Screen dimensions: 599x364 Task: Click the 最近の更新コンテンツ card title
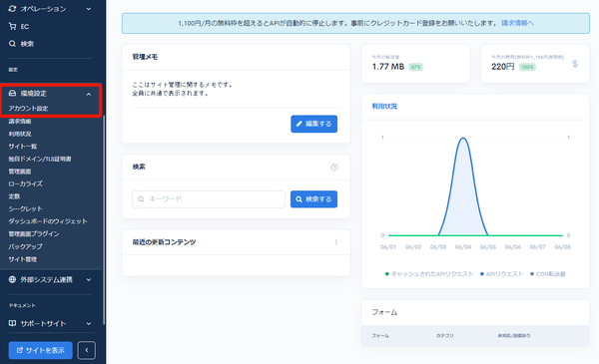click(x=164, y=242)
